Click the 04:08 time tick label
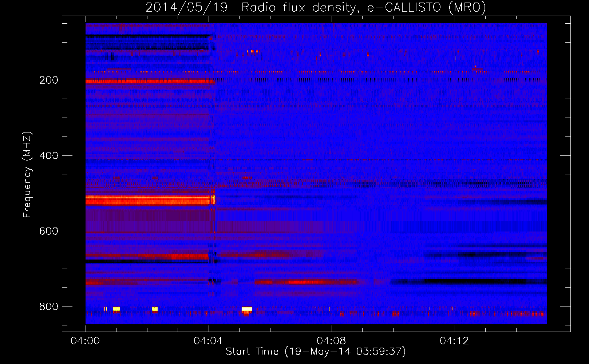This screenshot has height=364, width=589. 331,341
